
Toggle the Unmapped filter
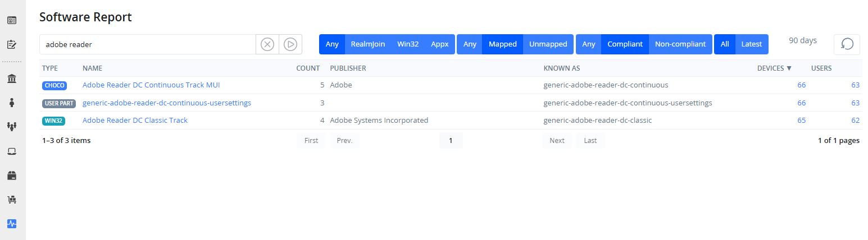(x=548, y=44)
